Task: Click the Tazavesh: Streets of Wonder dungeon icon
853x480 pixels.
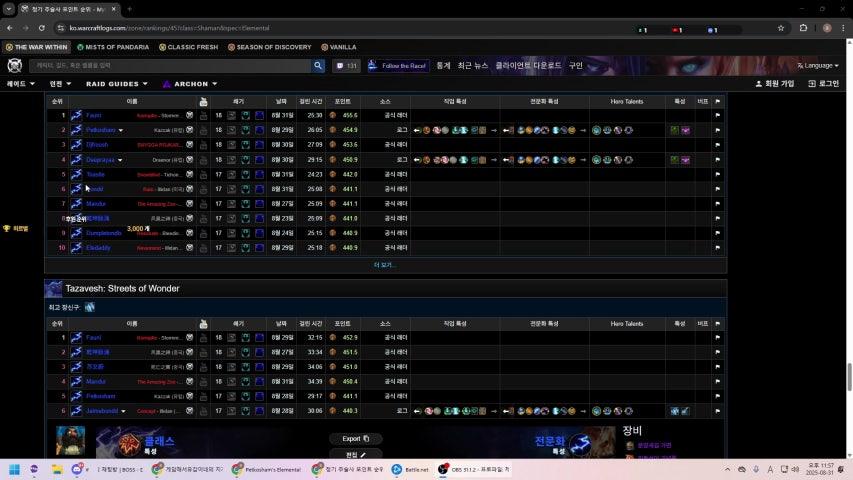Action: point(53,289)
